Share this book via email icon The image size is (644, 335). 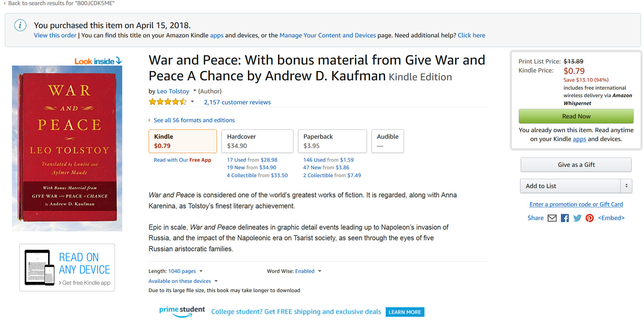(x=552, y=218)
